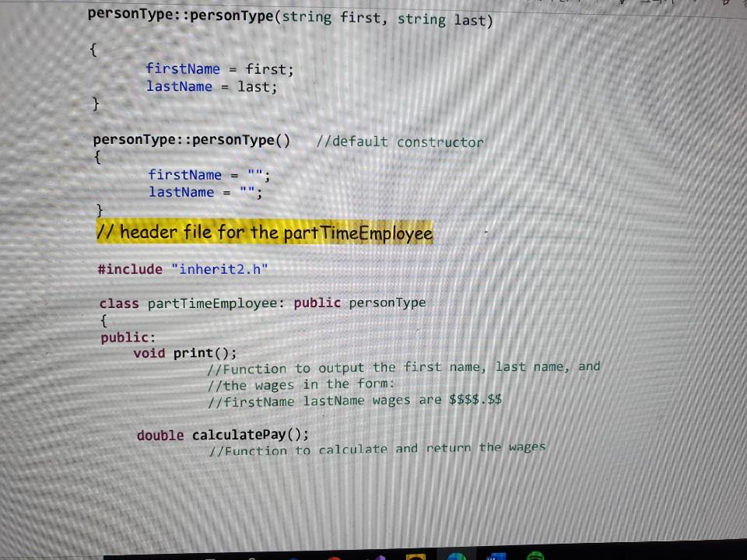This screenshot has height=560, width=747.
Task: Click the personType::personType constructor signature
Action: [x=289, y=16]
